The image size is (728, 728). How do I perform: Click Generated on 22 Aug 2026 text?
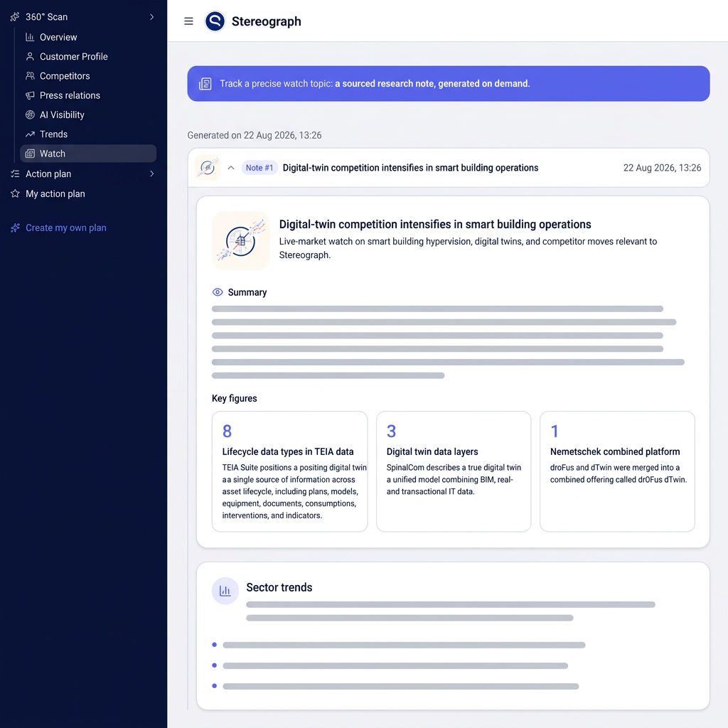255,136
